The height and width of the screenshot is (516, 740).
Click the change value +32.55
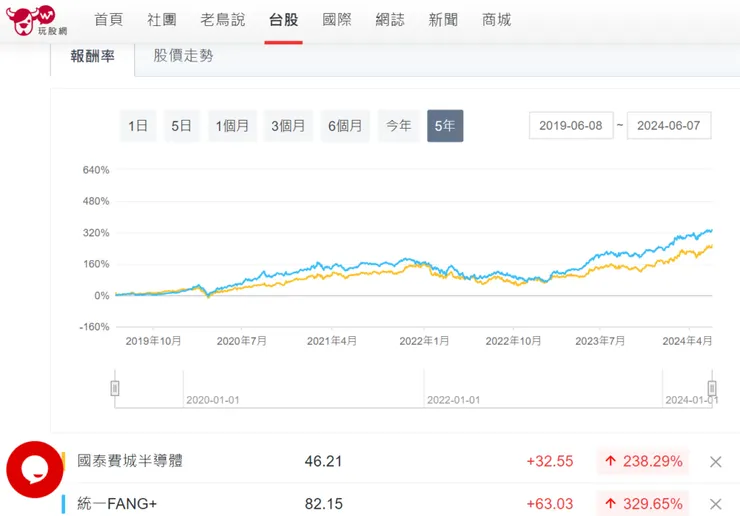[x=550, y=461]
